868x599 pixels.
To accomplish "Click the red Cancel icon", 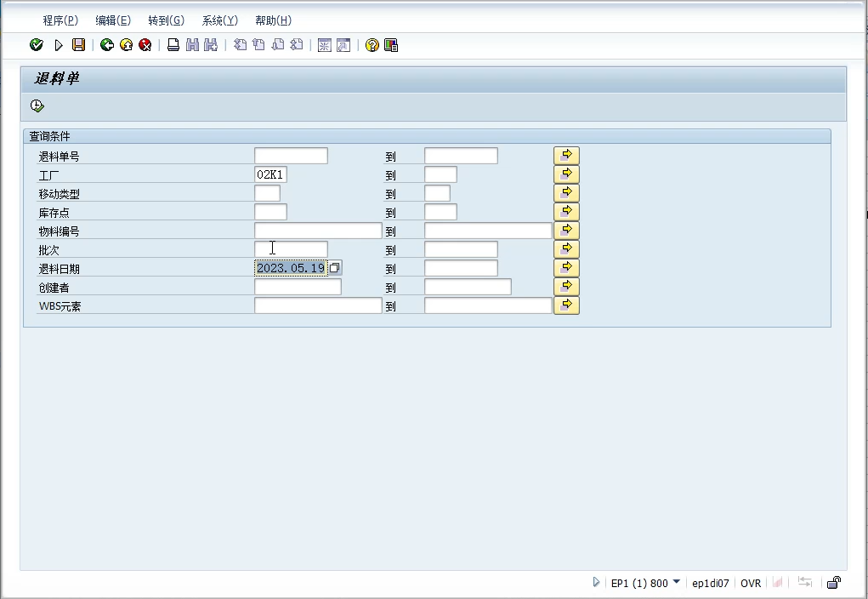I will click(145, 45).
